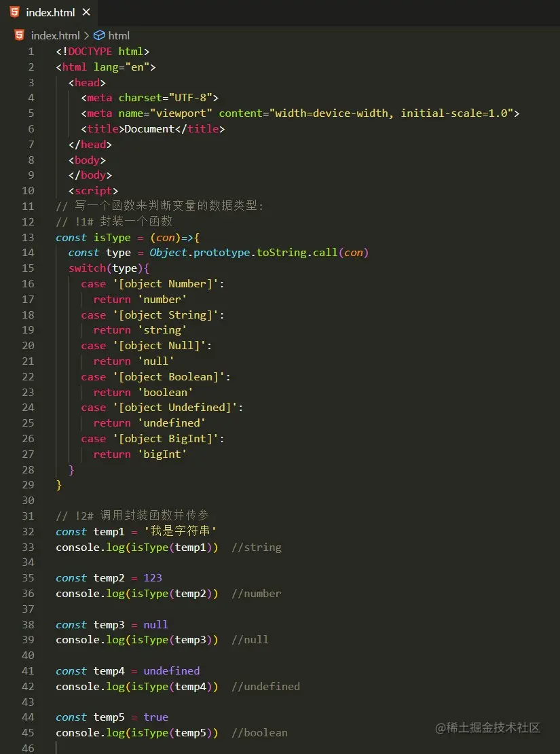Screen dimensions: 560x754
Task: Click the isType function name on line 13
Action: [x=112, y=238]
